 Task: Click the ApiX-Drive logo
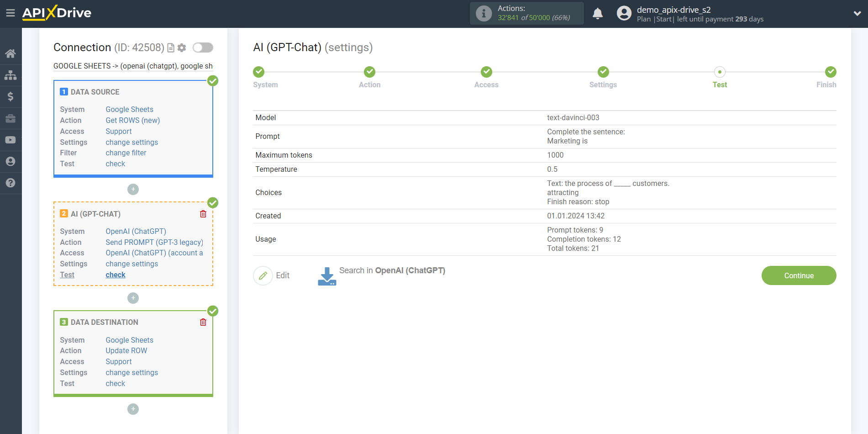click(57, 13)
